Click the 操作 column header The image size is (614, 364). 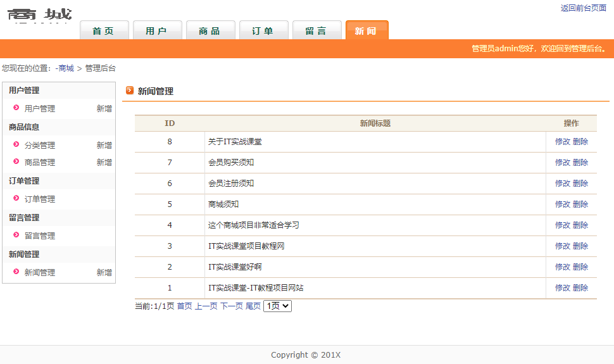click(572, 123)
